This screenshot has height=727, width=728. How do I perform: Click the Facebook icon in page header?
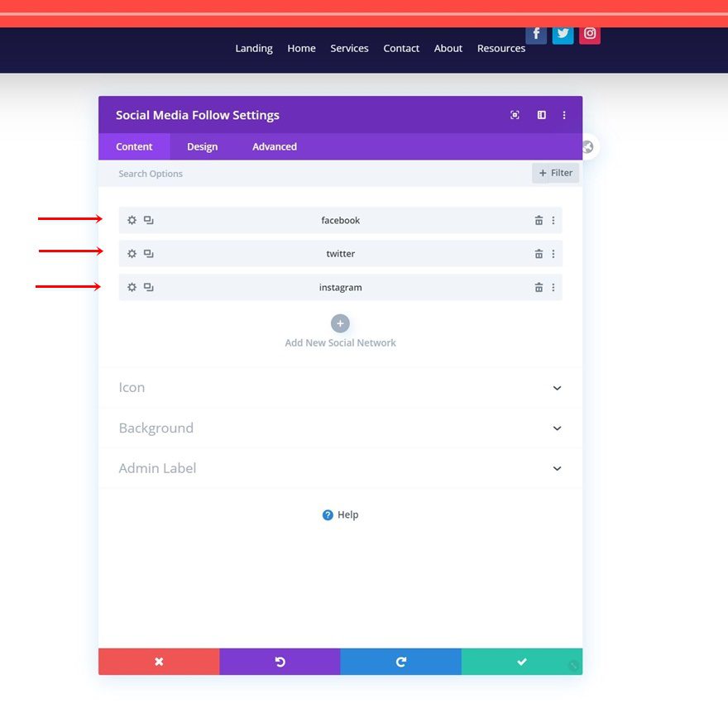[536, 35]
